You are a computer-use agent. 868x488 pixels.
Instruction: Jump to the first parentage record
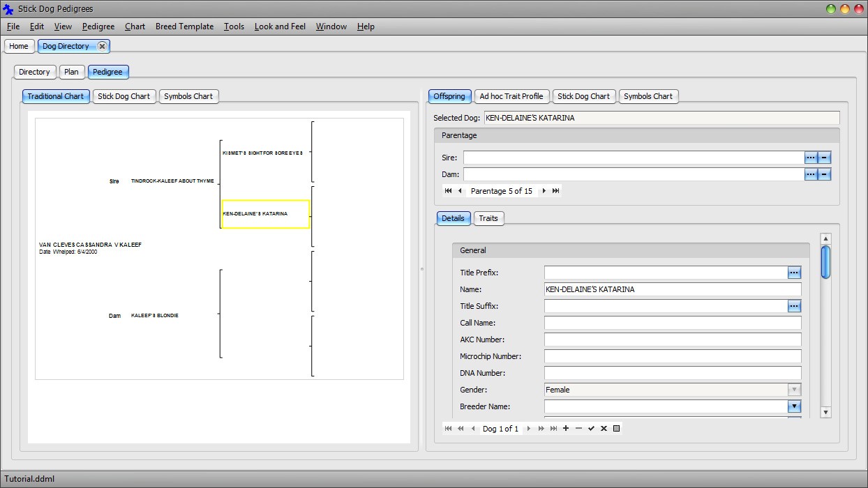448,191
